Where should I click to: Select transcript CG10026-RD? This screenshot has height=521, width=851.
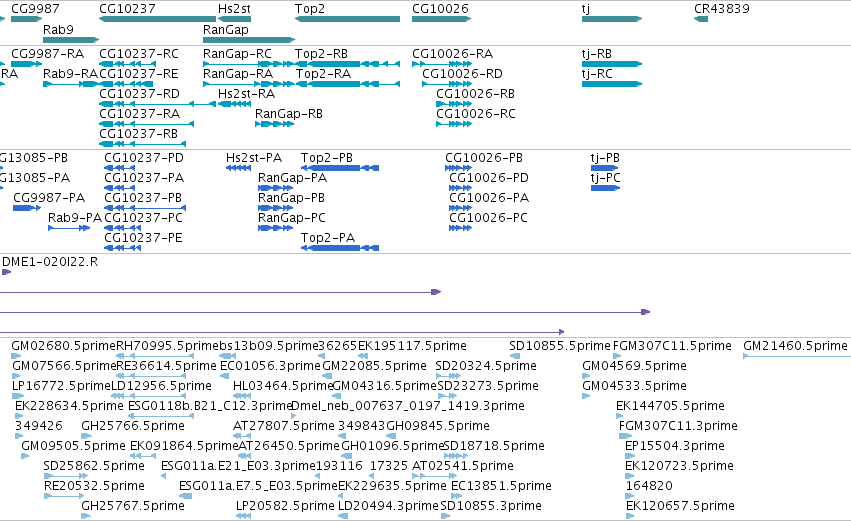(x=447, y=84)
